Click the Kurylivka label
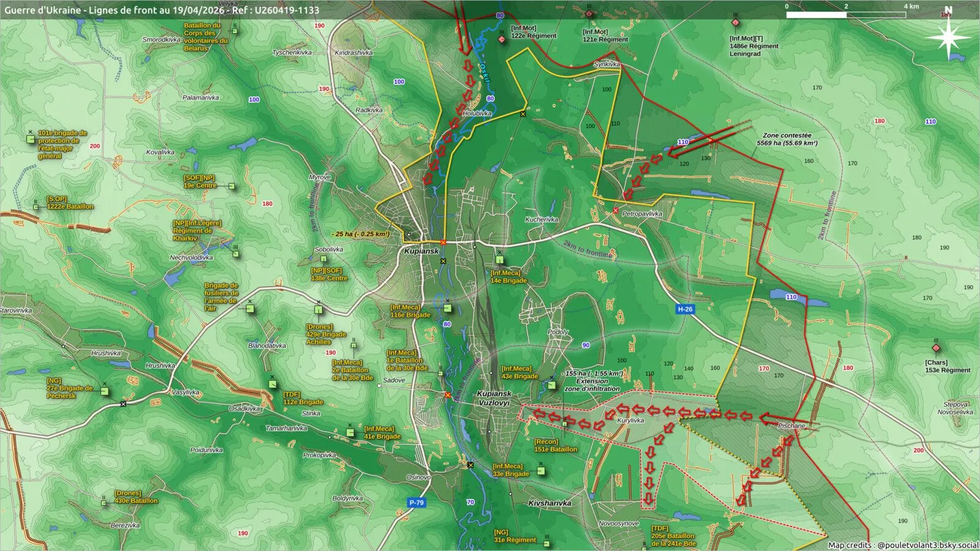Screen dimensions: 980x551 tap(630, 421)
